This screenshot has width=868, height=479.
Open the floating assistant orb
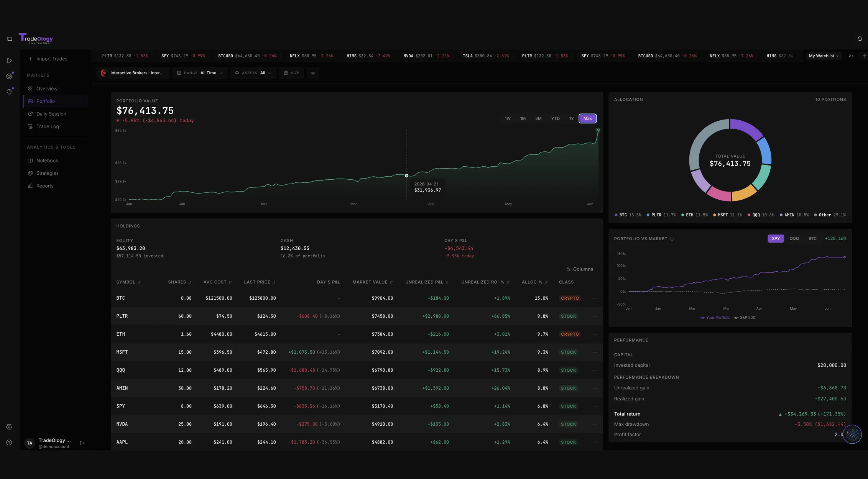(x=852, y=435)
